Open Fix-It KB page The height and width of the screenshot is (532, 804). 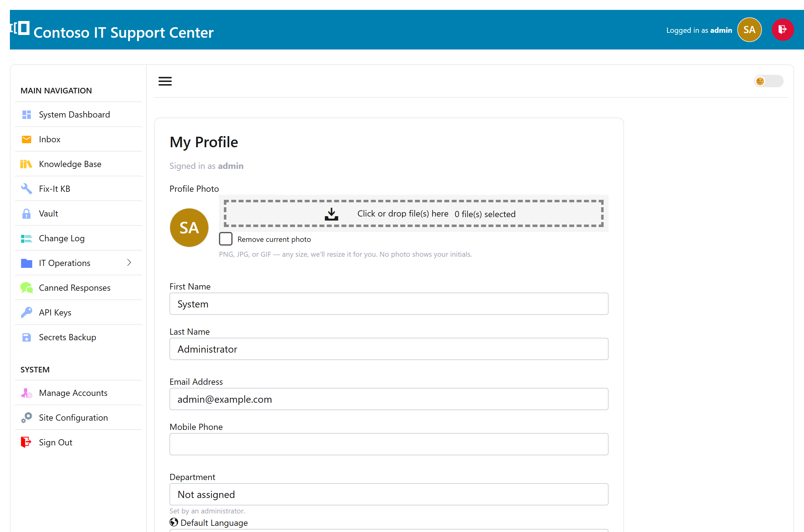(x=79, y=189)
